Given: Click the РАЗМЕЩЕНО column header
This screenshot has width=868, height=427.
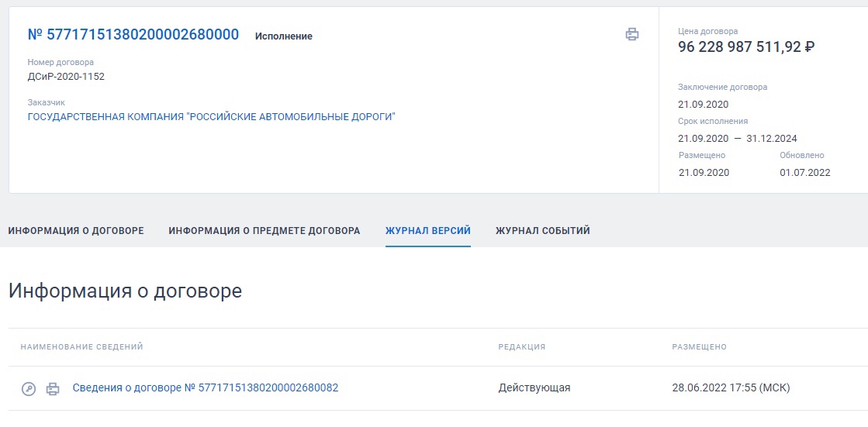Looking at the screenshot, I should coord(699,347).
